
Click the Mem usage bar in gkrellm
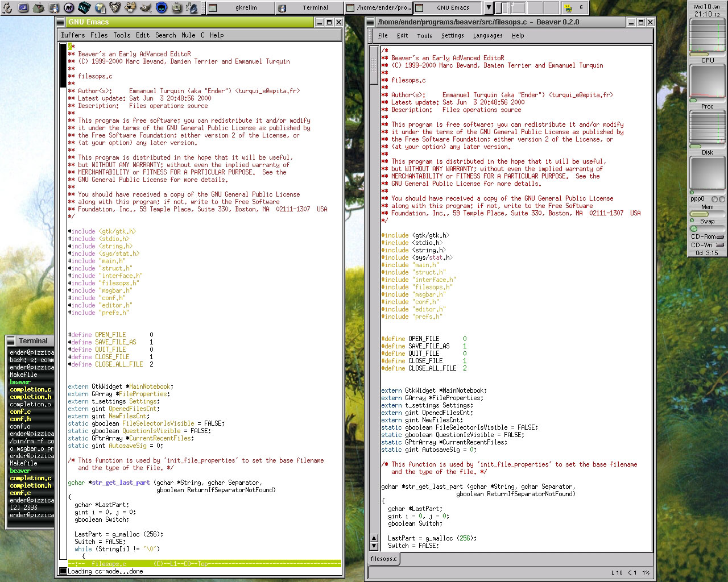pyautogui.click(x=707, y=214)
